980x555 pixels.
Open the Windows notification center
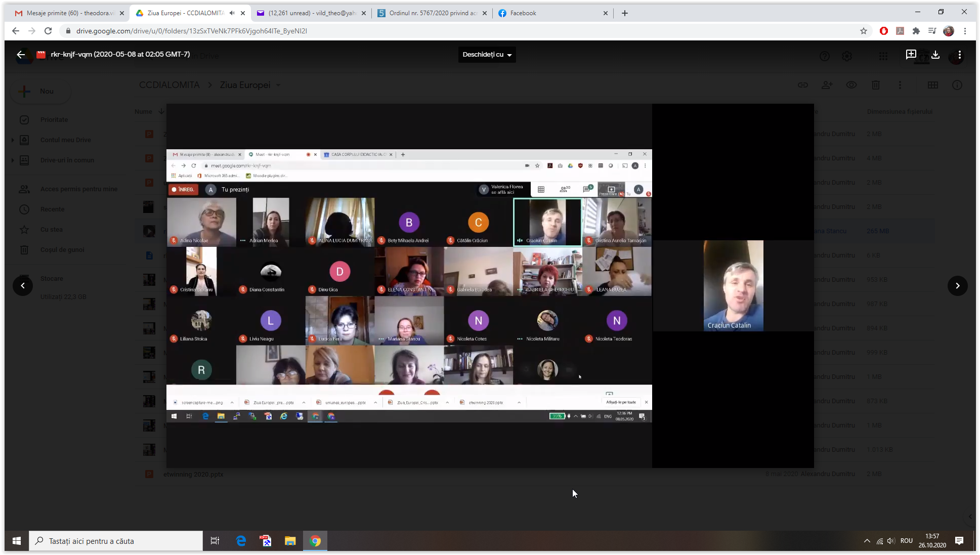[x=959, y=541]
